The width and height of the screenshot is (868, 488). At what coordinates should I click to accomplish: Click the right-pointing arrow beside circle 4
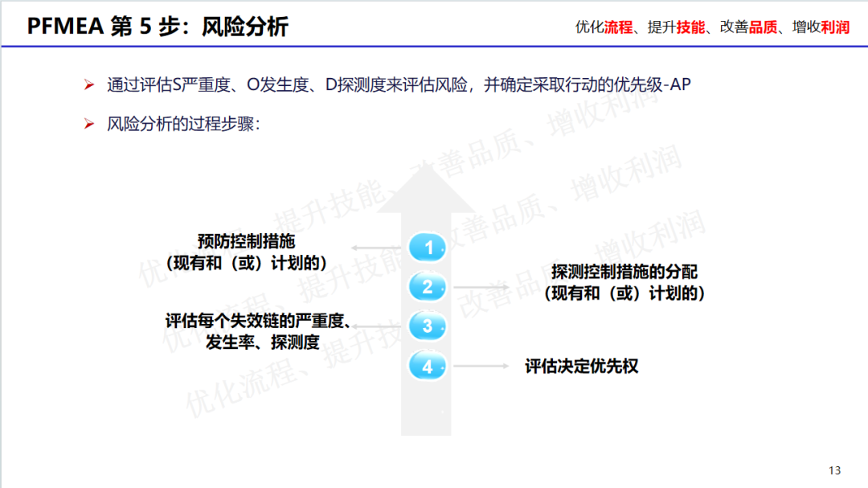[x=481, y=367]
